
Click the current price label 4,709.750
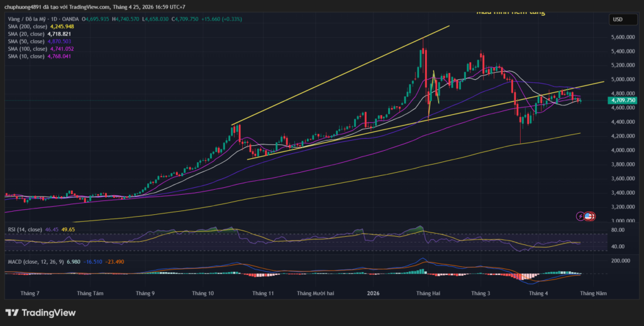pos(621,100)
